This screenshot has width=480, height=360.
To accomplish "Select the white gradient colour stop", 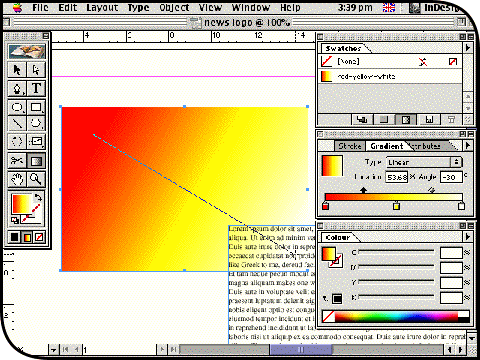I will click(x=461, y=206).
